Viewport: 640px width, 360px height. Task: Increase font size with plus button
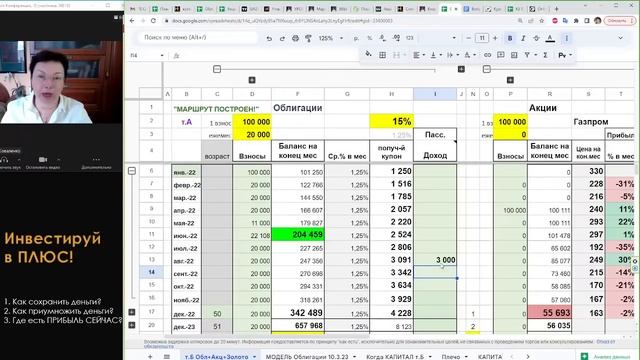point(495,38)
